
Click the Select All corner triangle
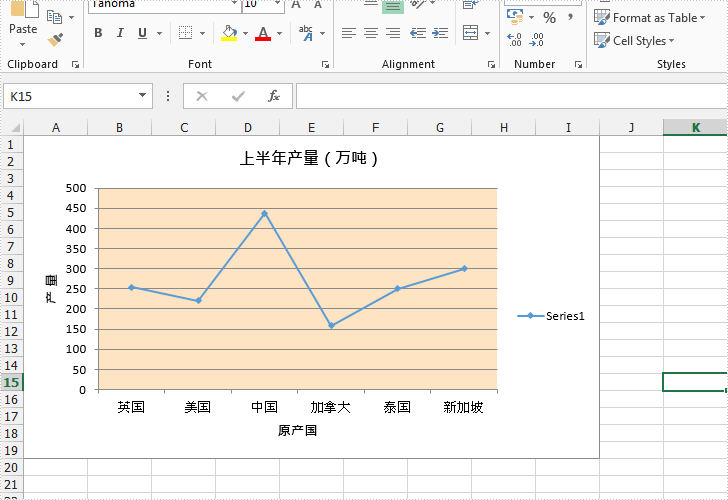[x=14, y=128]
